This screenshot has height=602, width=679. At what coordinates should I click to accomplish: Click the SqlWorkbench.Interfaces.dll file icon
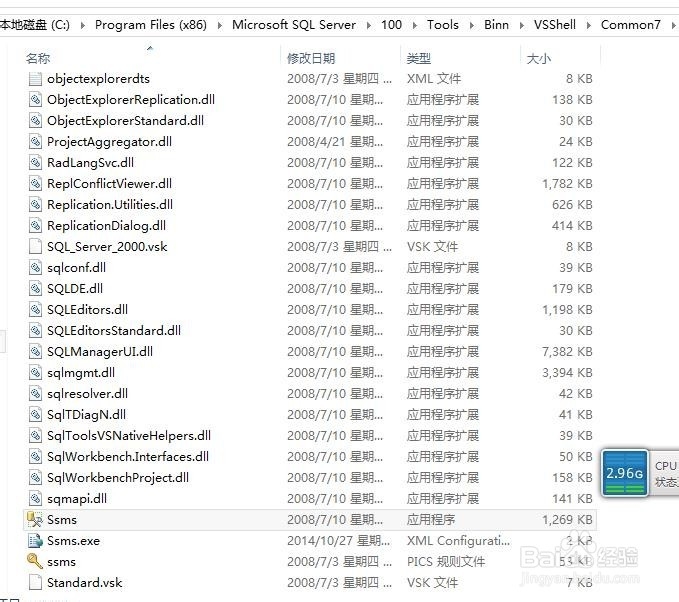(x=35, y=457)
